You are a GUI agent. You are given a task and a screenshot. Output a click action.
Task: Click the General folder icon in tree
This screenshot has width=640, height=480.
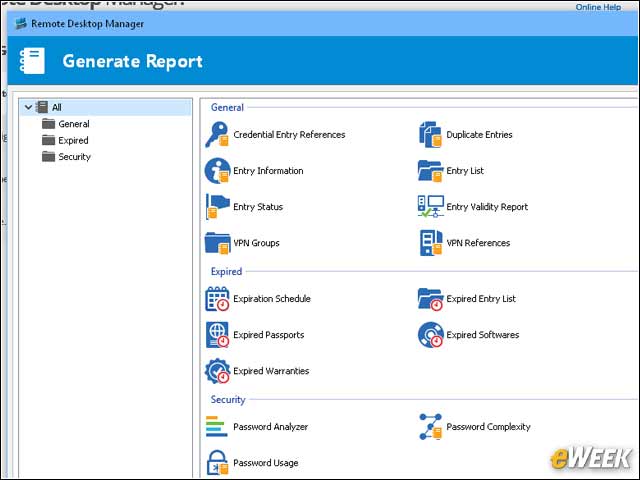pyautogui.click(x=48, y=124)
